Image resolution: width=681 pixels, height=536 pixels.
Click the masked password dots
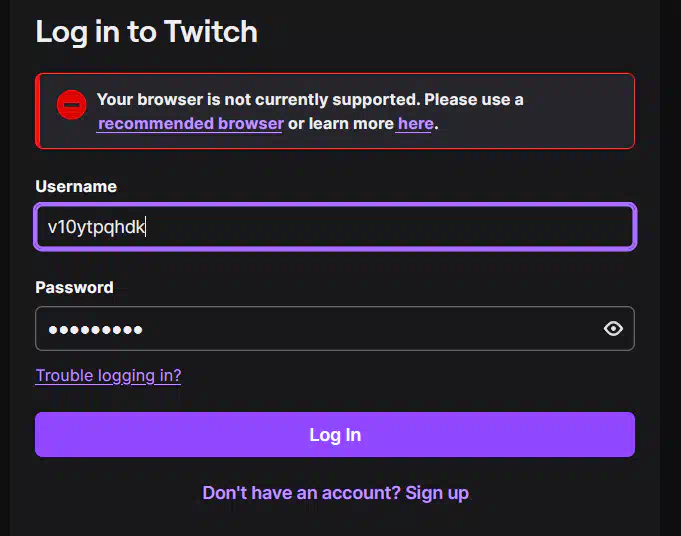pyautogui.click(x=95, y=330)
